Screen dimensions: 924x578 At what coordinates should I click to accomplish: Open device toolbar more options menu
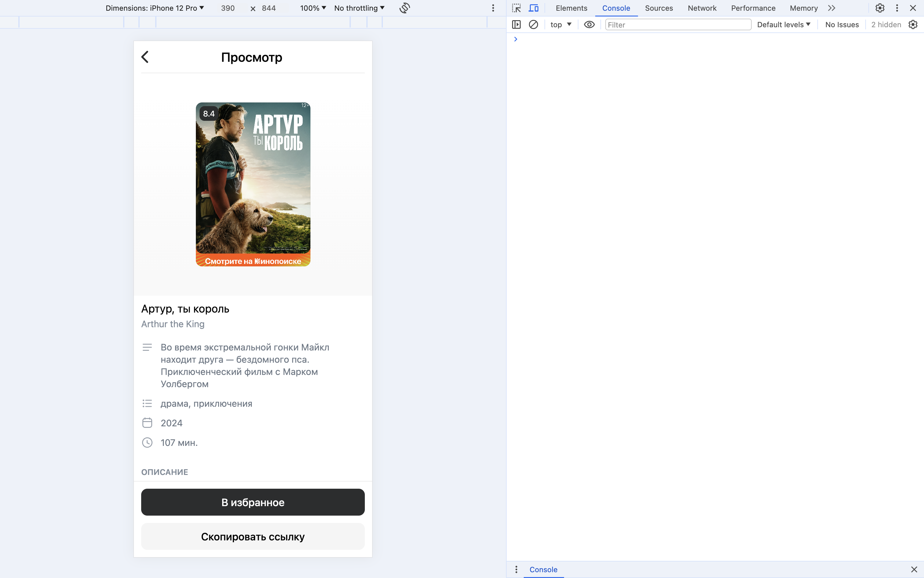point(493,8)
